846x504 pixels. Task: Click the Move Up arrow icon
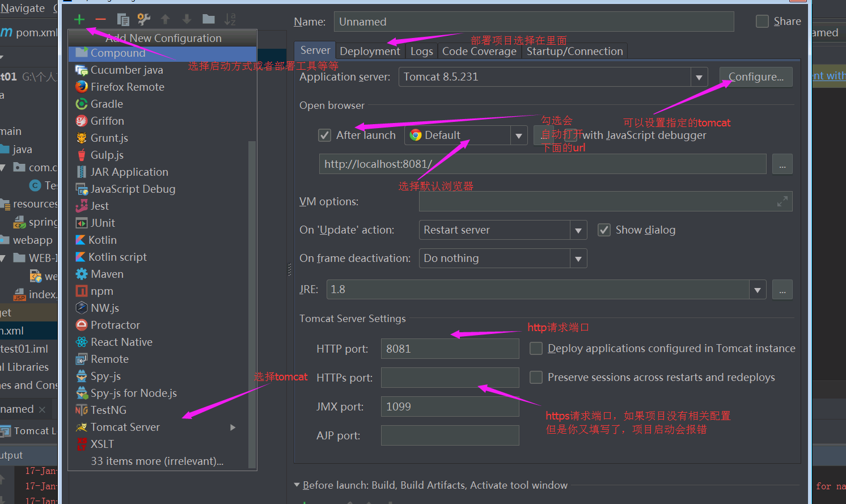[165, 19]
